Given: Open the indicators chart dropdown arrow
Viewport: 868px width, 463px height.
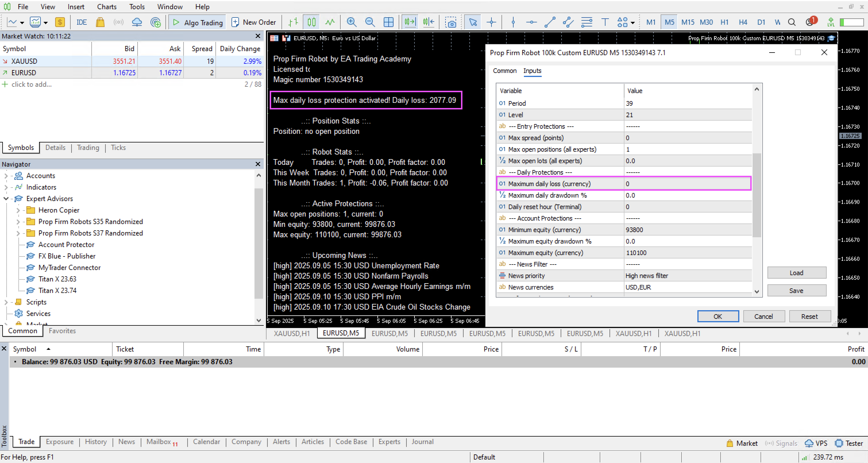Looking at the screenshot, I should [46, 23].
